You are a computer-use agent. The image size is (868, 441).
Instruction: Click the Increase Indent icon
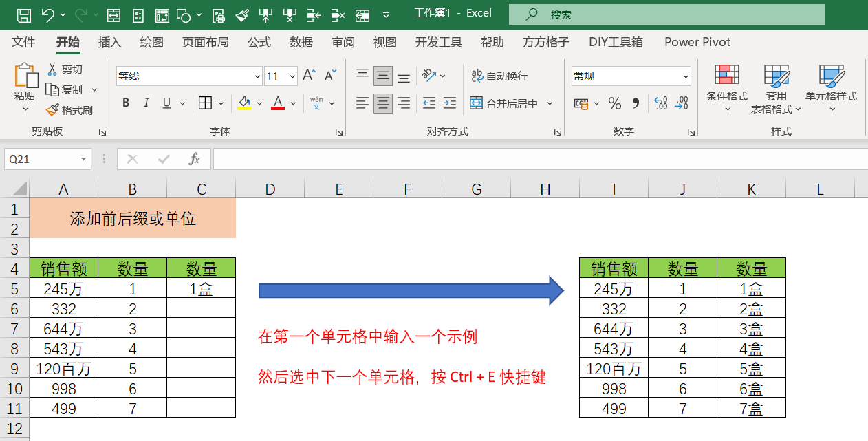[x=450, y=103]
